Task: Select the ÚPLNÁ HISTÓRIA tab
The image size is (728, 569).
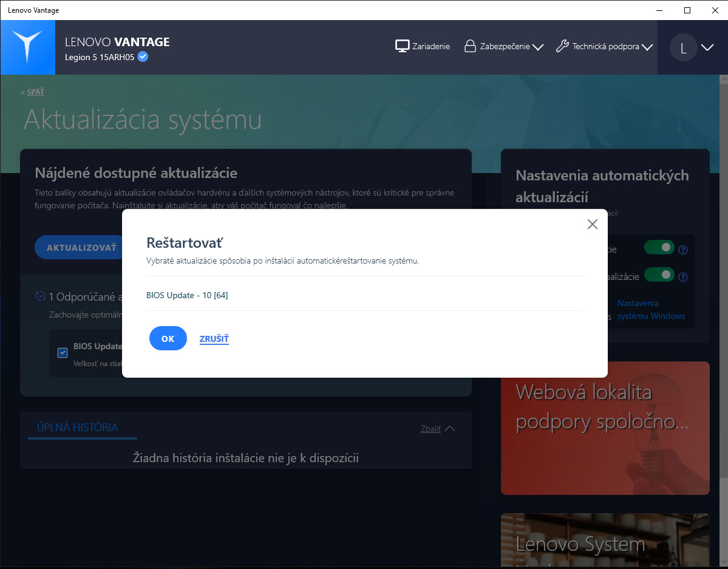Action: coord(78,428)
